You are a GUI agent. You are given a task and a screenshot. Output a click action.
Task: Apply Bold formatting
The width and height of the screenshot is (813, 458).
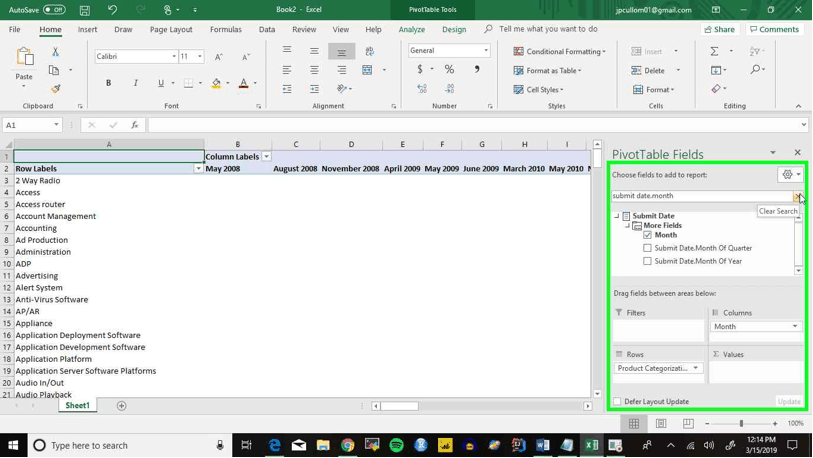click(108, 83)
